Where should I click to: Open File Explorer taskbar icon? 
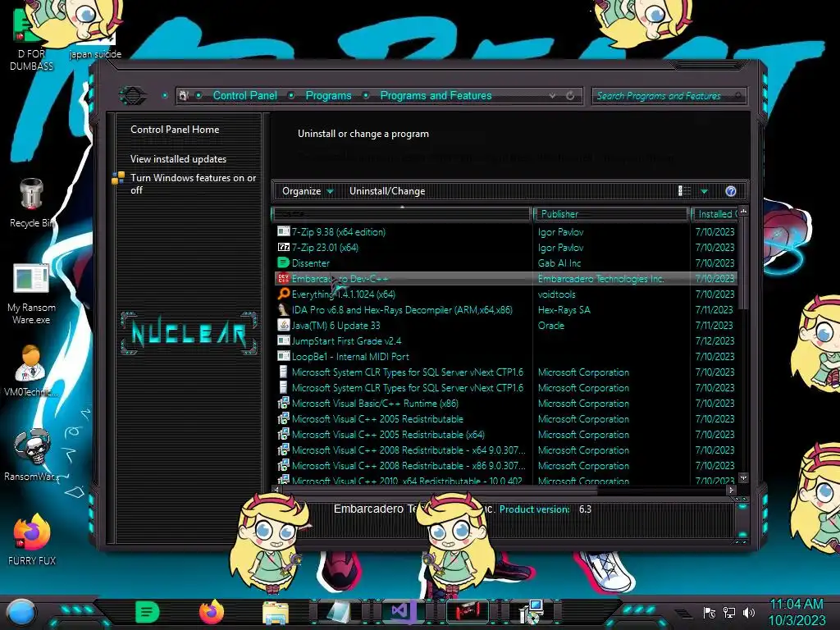(x=276, y=612)
